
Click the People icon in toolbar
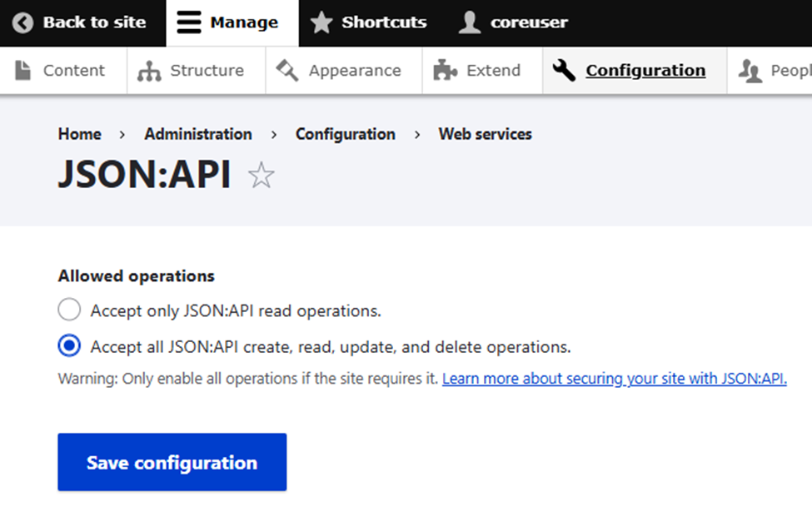click(x=750, y=72)
